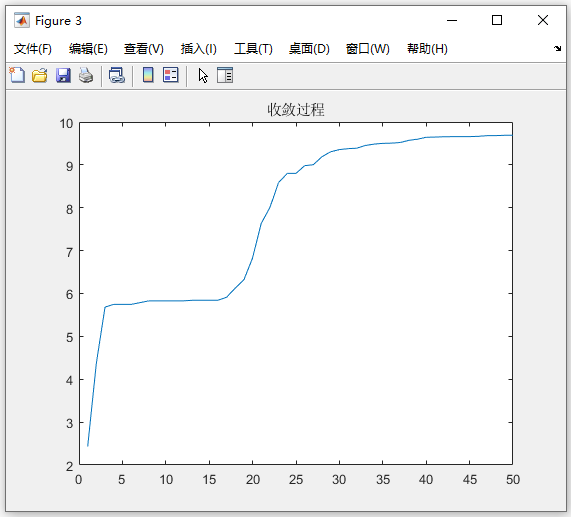Open the 文件(F) menu
The image size is (571, 517).
pos(32,49)
